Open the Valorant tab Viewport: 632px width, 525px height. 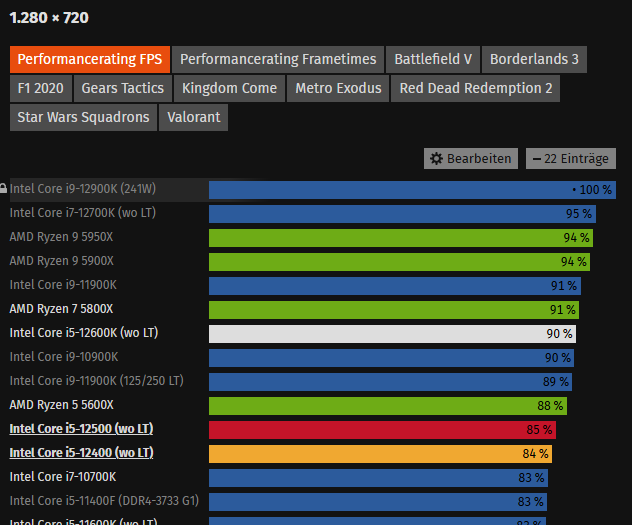pyautogui.click(x=193, y=117)
